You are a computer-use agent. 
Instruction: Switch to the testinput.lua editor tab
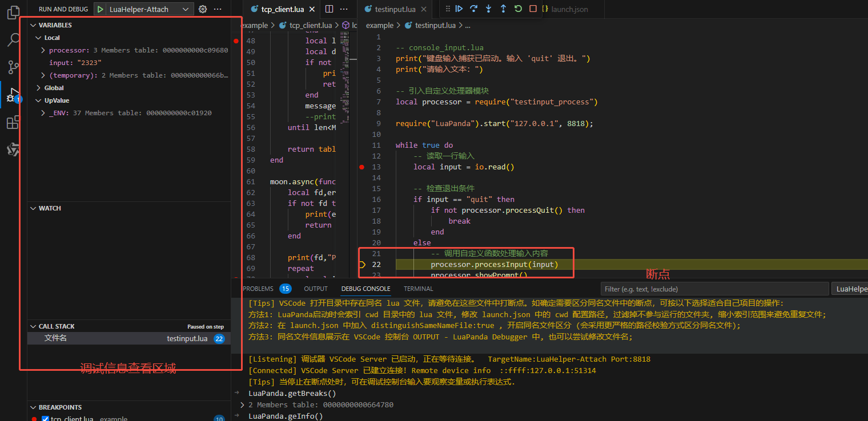tap(396, 9)
